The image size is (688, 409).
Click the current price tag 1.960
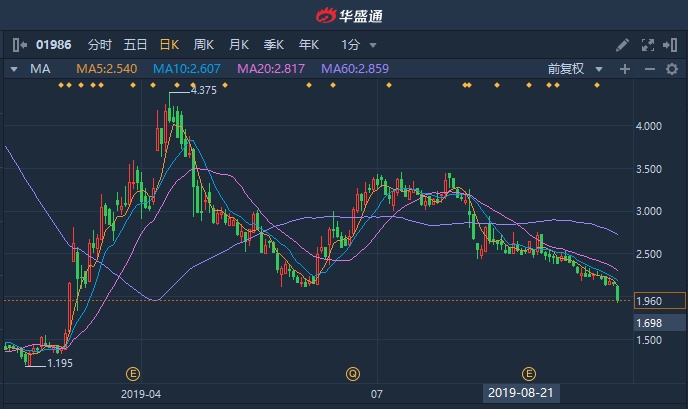click(659, 301)
